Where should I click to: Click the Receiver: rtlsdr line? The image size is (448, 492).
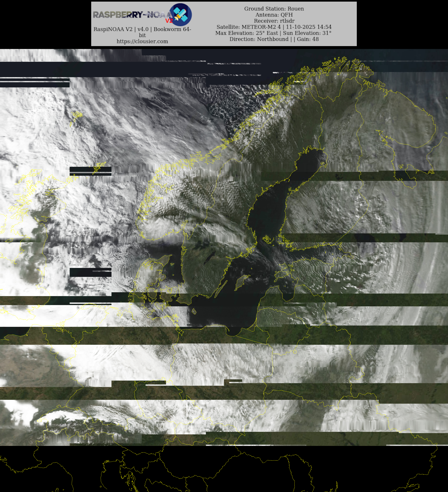(274, 21)
